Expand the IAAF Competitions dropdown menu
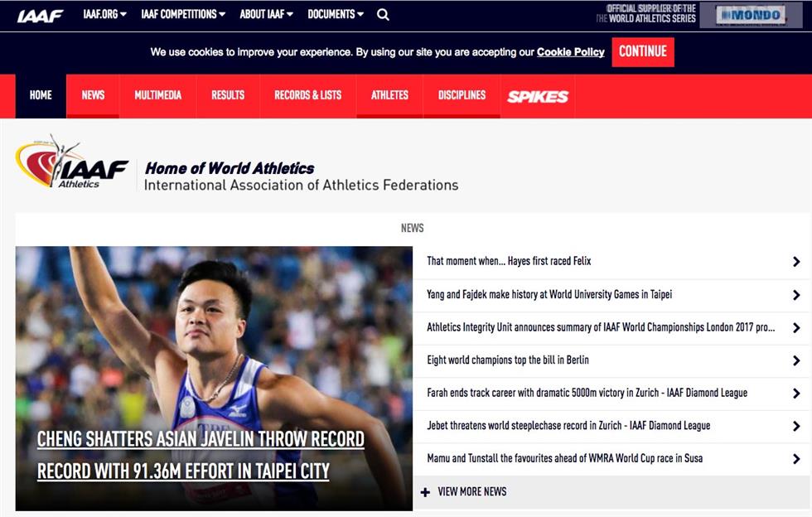 click(x=183, y=15)
